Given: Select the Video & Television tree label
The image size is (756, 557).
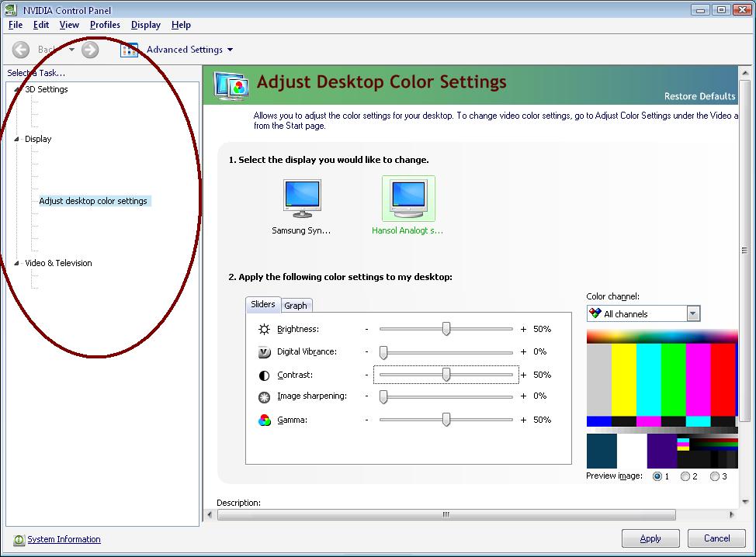Looking at the screenshot, I should coord(58,263).
